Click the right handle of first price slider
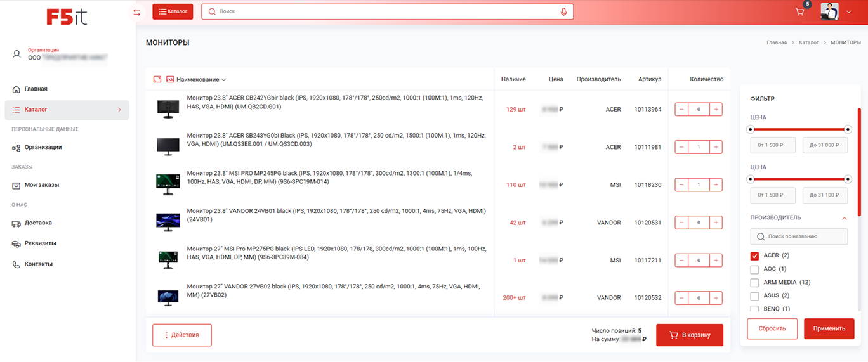868x362 pixels. pyautogui.click(x=848, y=129)
